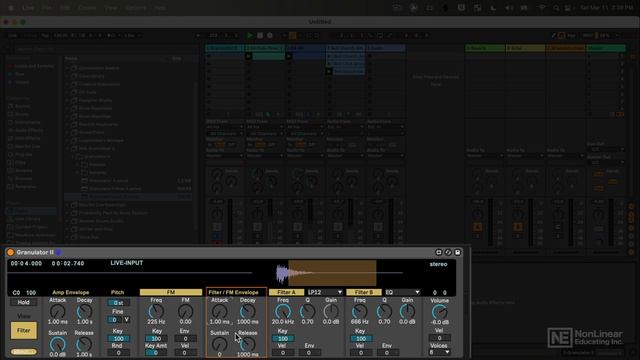The height and width of the screenshot is (360, 640).
Task: Click the Pitch Fine value field
Action: coord(114,320)
